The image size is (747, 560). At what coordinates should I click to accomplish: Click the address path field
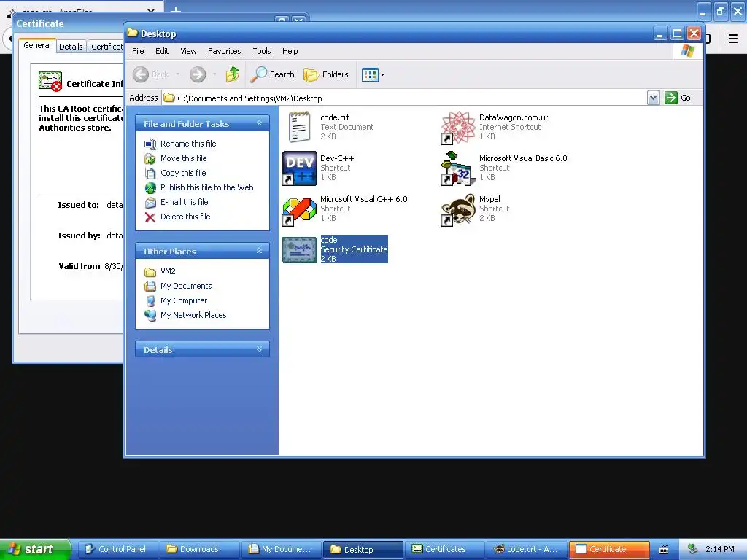click(405, 98)
